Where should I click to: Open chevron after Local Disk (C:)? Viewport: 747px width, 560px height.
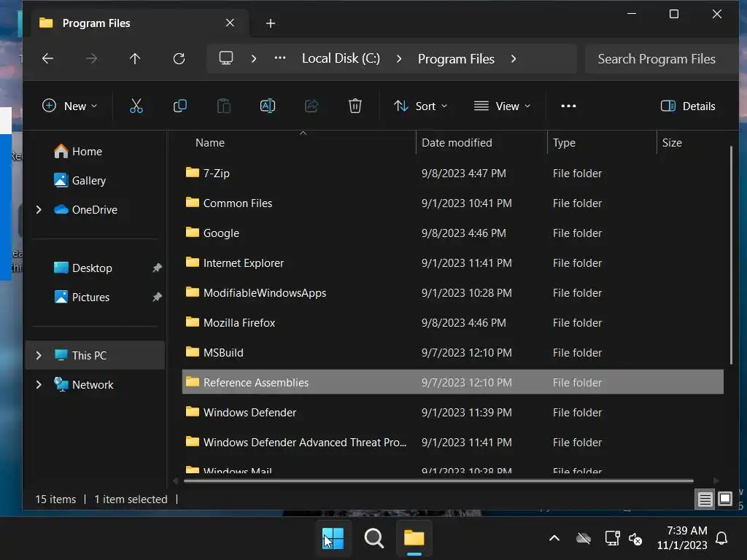399,58
